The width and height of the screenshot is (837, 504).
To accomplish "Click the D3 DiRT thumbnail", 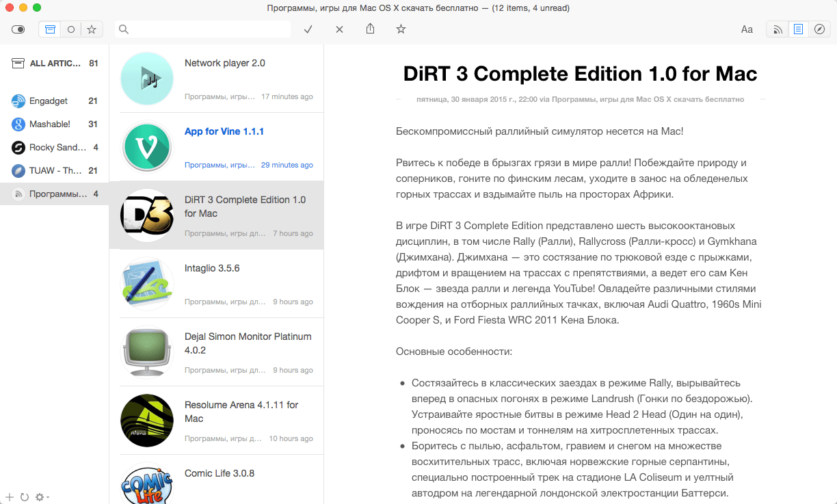I will point(147,215).
